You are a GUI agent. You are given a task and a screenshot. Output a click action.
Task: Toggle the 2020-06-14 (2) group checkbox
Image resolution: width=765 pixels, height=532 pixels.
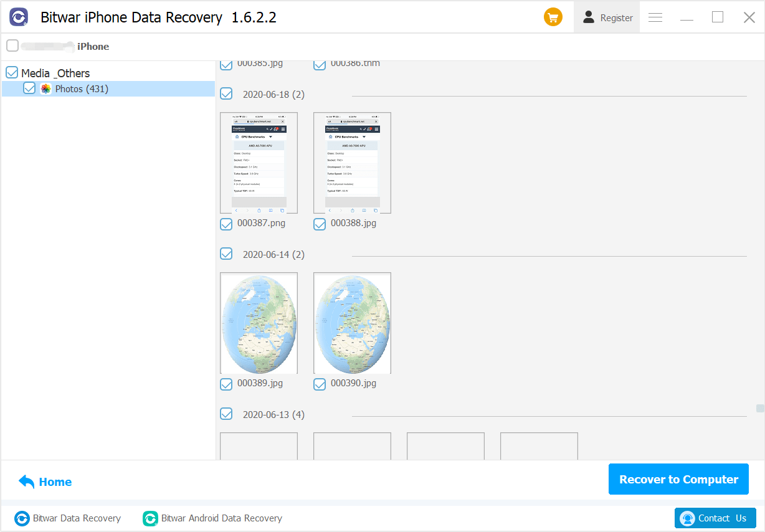(226, 254)
